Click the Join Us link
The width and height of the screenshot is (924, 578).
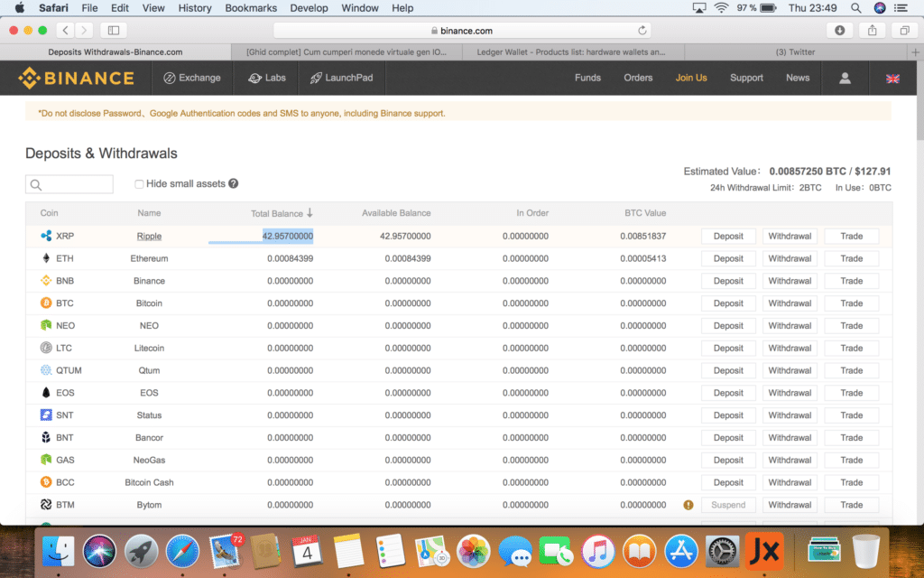[691, 78]
